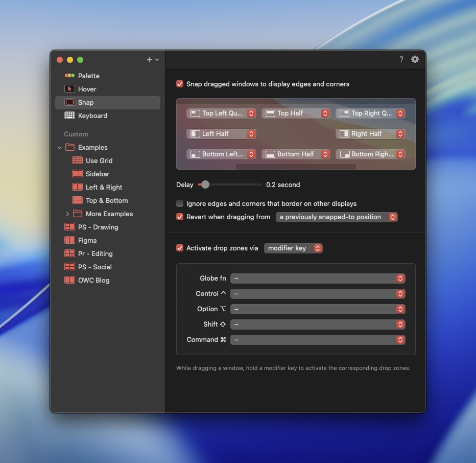Open the Top Half zone dropdown

tap(296, 113)
